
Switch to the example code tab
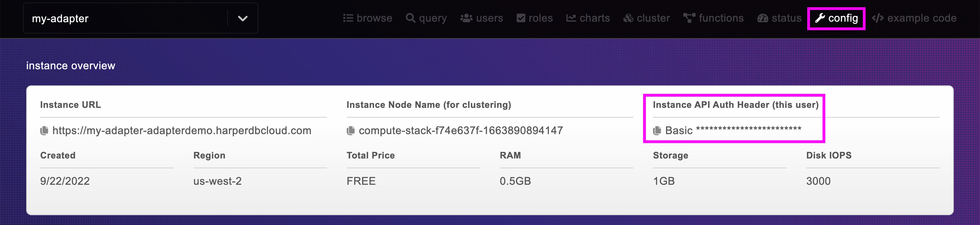(x=914, y=18)
